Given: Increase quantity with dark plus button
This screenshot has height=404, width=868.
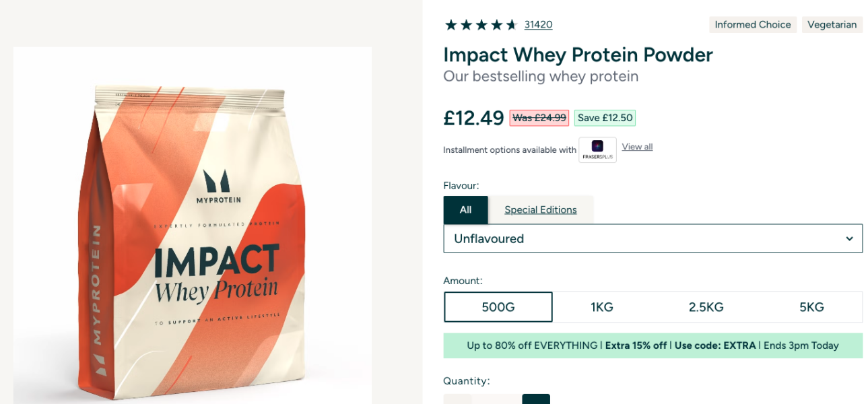Looking at the screenshot, I should (x=536, y=399).
